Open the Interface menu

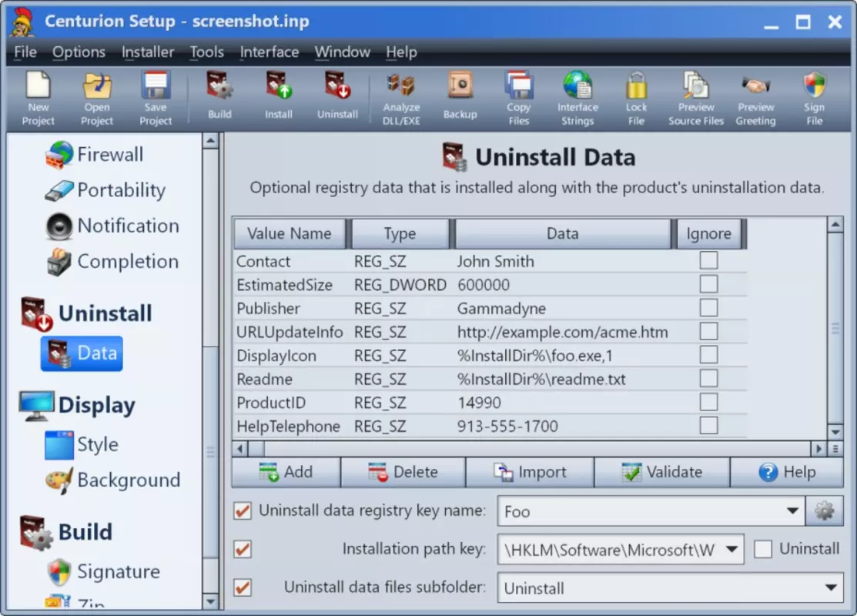pyautogui.click(x=269, y=52)
